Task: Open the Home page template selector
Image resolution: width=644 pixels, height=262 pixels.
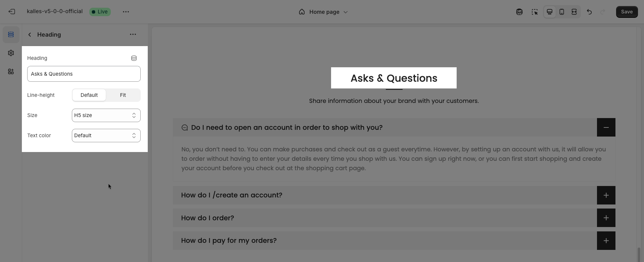Action: 323,12
